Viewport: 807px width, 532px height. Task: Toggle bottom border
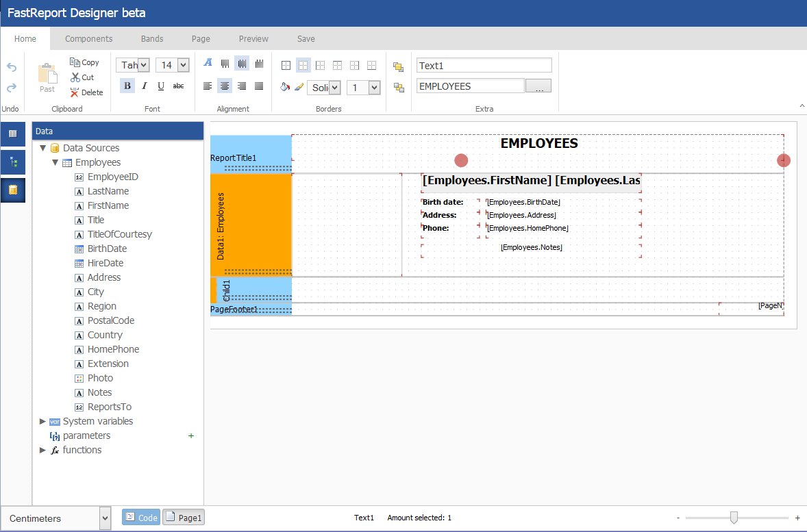pyautogui.click(x=371, y=65)
